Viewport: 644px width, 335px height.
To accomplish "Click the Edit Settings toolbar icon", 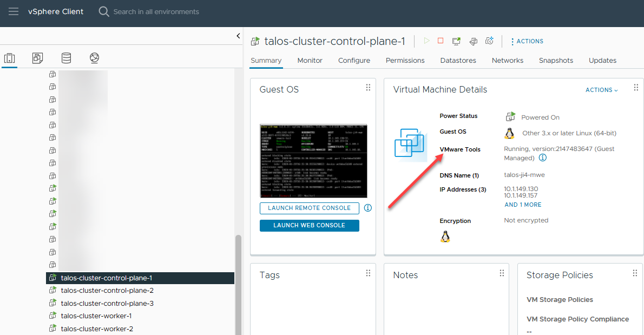I will click(x=473, y=41).
